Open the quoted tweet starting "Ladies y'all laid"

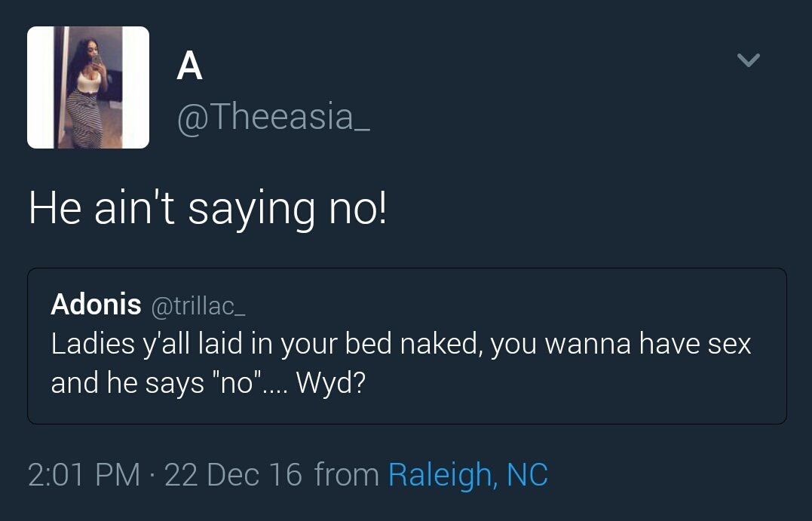(x=401, y=344)
